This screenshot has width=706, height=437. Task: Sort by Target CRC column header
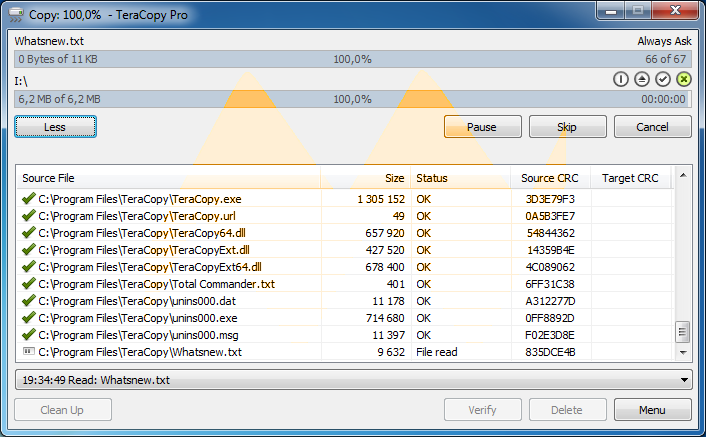coord(630,178)
